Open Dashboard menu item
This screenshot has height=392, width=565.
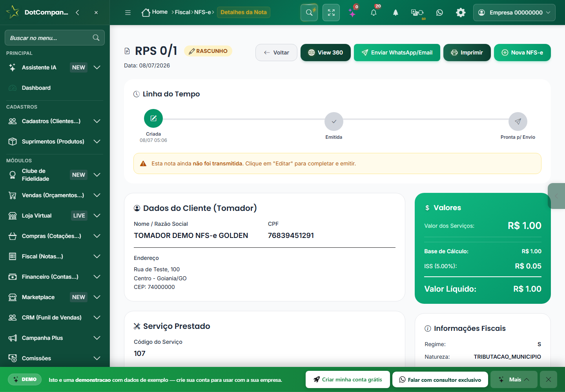pyautogui.click(x=55, y=88)
